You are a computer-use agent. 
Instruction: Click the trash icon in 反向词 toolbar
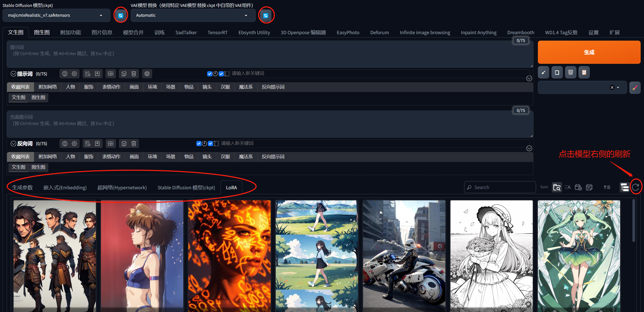click(134, 144)
